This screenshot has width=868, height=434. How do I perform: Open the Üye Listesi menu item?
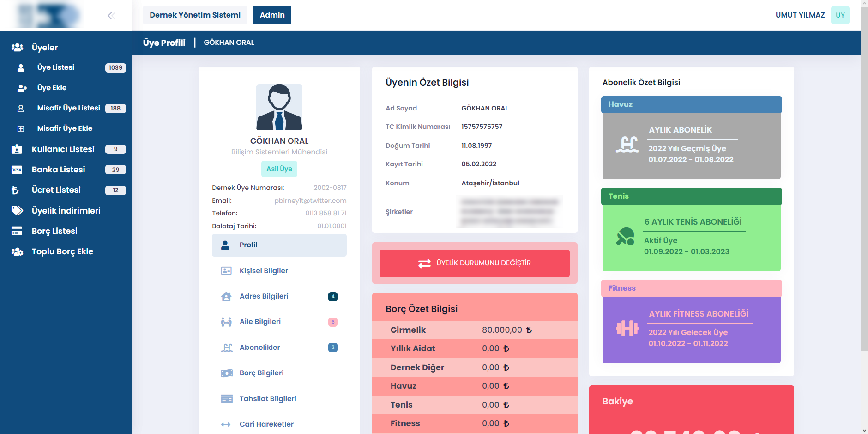click(56, 67)
